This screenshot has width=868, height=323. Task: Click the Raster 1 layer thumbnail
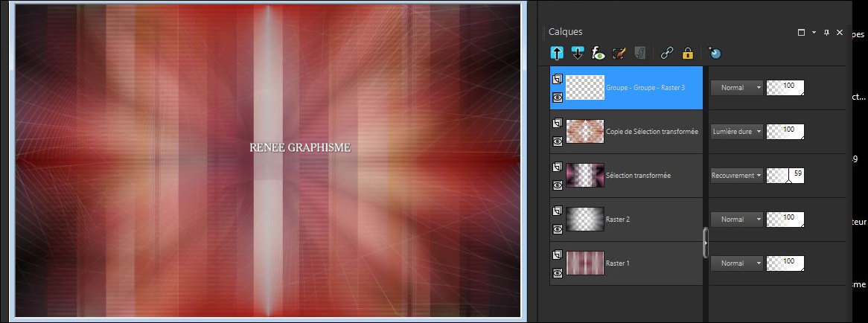pos(585,263)
